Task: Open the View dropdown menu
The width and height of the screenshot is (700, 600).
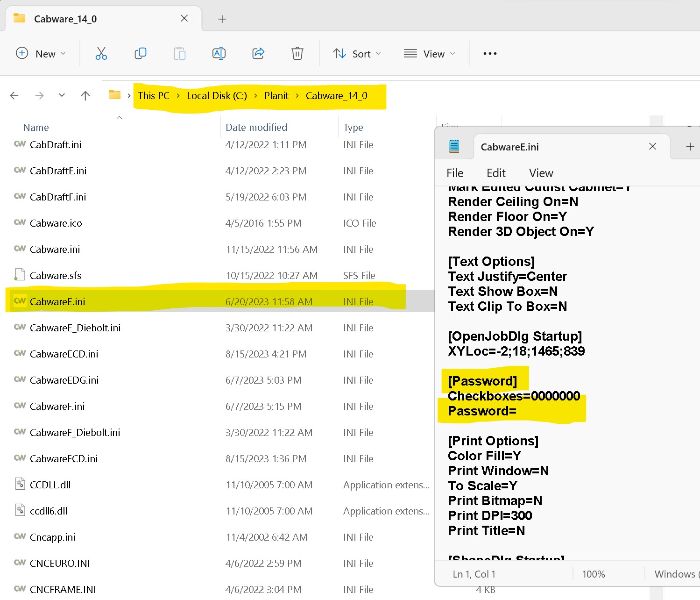Action: pos(430,54)
